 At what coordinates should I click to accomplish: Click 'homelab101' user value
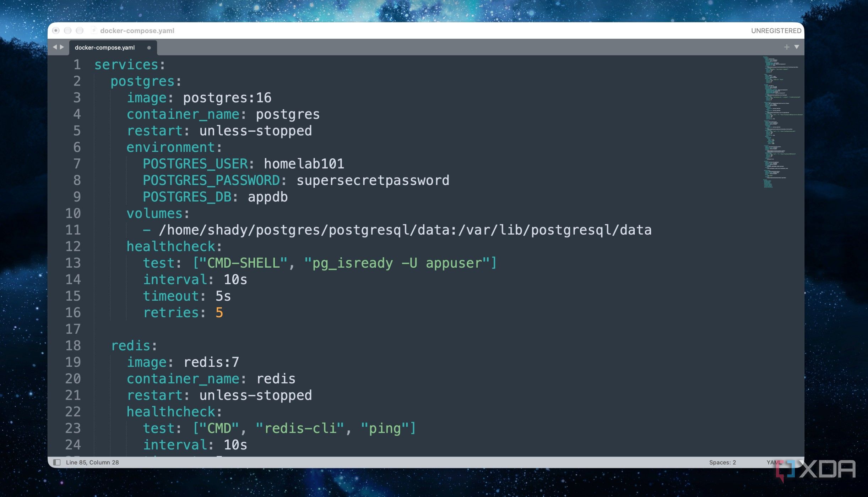pyautogui.click(x=304, y=164)
